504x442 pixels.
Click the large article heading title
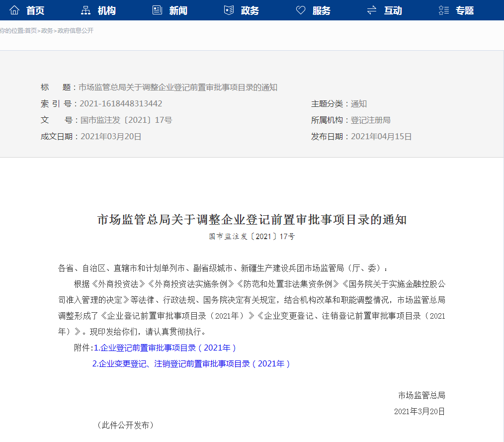pos(252,220)
